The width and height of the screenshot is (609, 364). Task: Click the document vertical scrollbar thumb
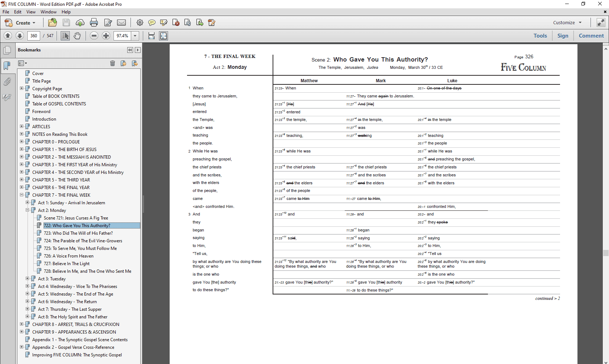606,253
